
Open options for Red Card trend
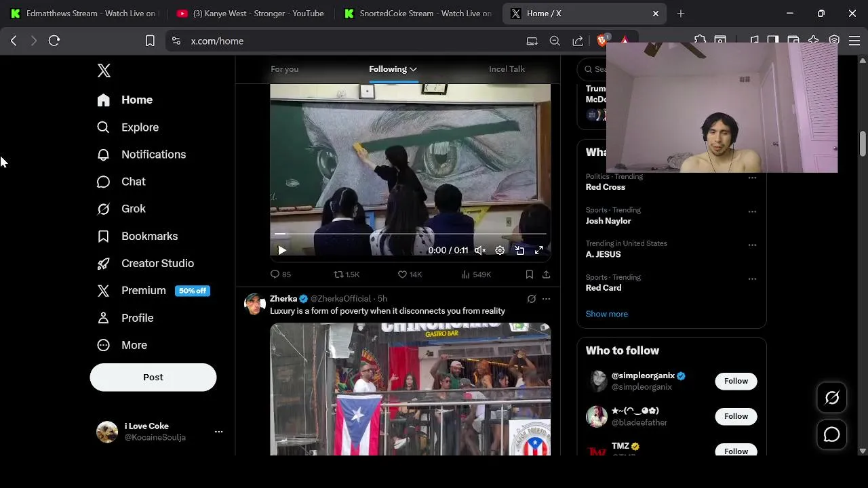click(x=752, y=279)
